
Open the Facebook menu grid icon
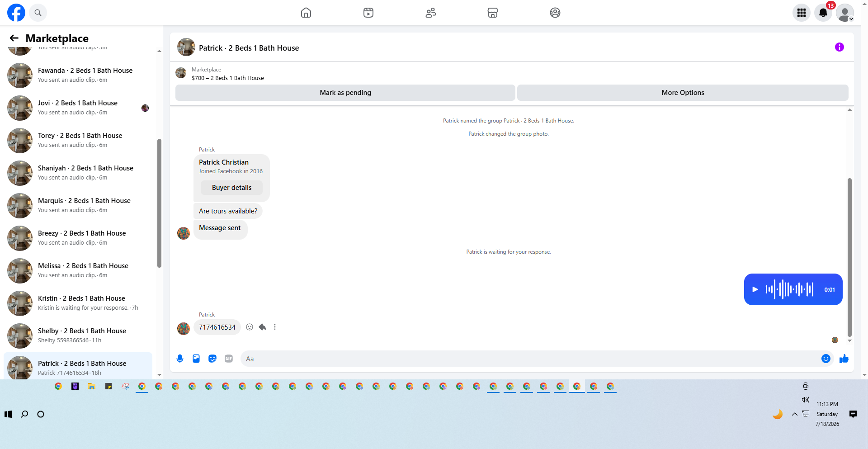tap(802, 13)
